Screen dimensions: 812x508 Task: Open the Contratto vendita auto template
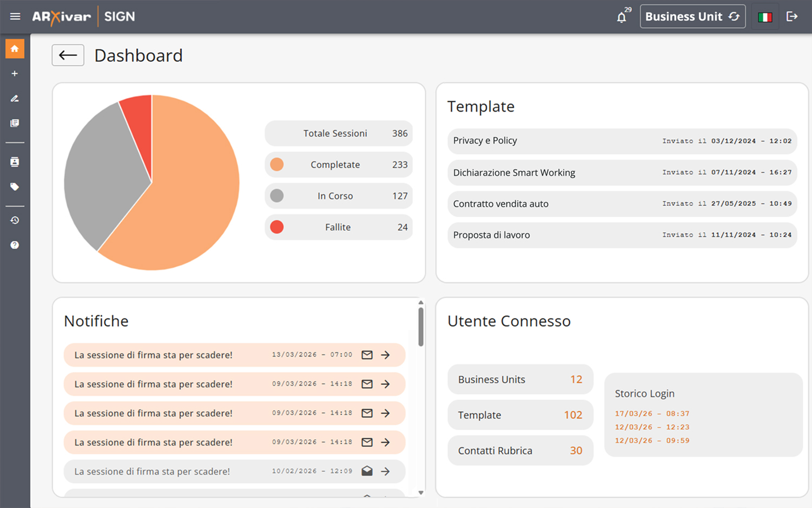(622, 204)
